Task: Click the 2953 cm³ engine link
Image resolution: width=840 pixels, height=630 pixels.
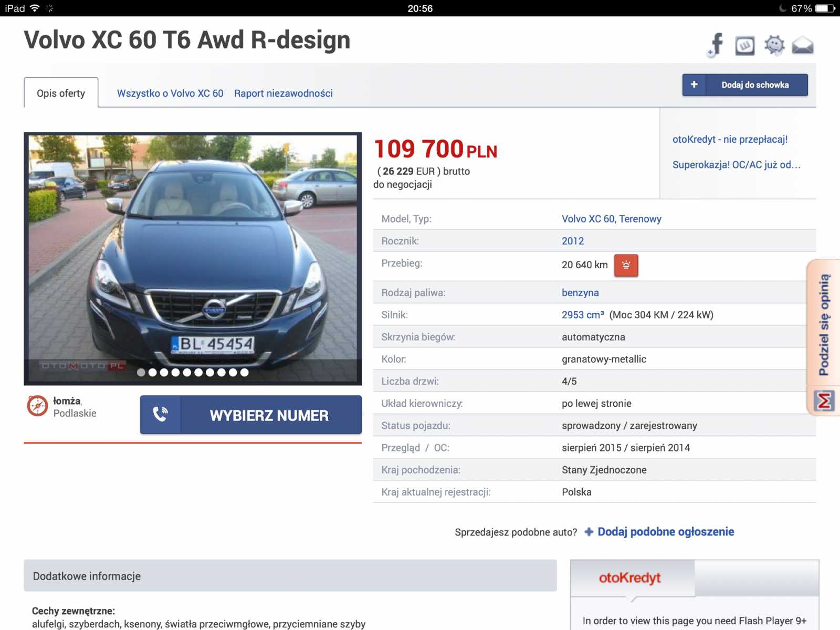Action: click(x=583, y=314)
